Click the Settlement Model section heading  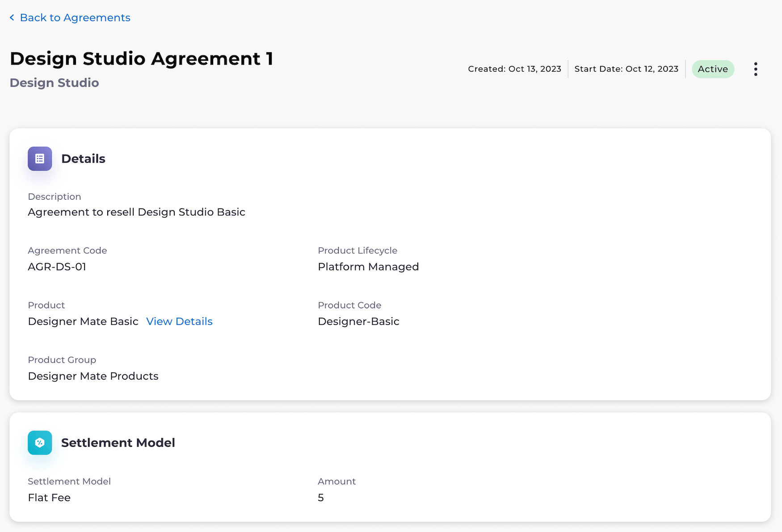pos(118,443)
